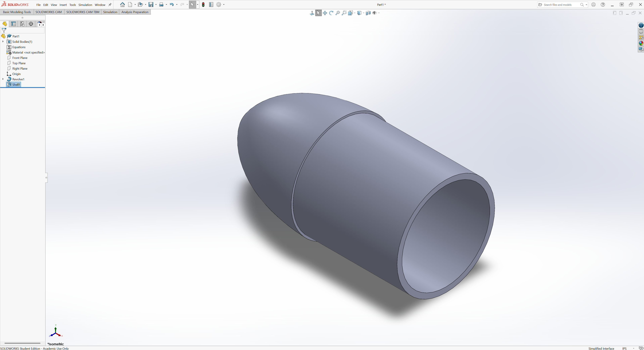Screen dimensions: 644x350
Task: Open the Window menu
Action: pyautogui.click(x=100, y=5)
